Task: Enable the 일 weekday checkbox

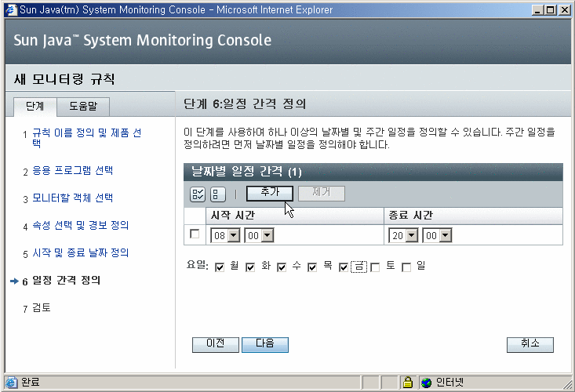Action: [406, 267]
